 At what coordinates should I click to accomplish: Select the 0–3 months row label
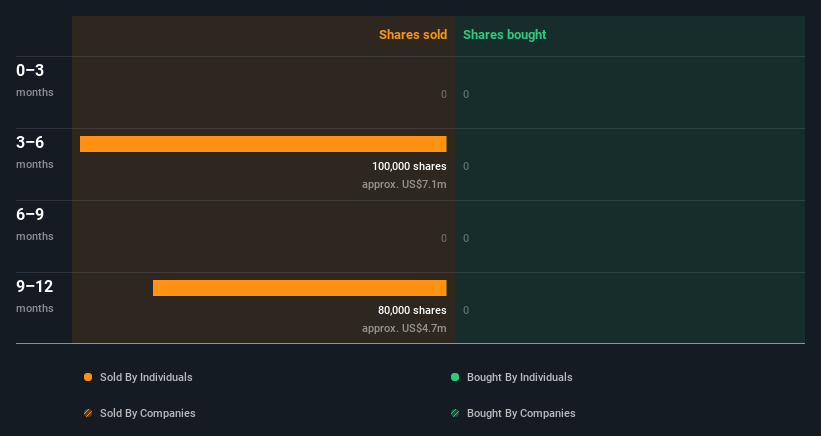35,80
